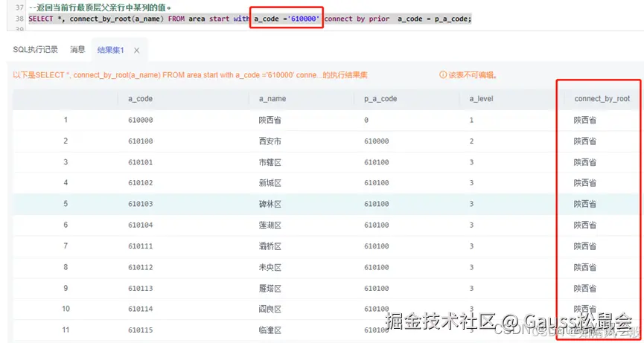644x343 pixels.
Task: Click row number 5 in the index column
Action: click(66, 204)
